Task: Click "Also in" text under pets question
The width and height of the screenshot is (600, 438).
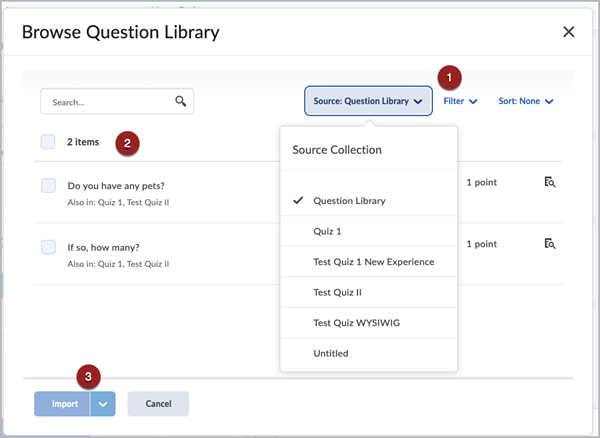Action: 118,202
